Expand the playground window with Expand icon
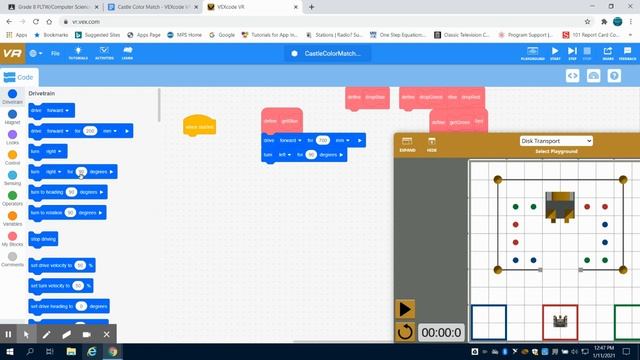 (407, 144)
